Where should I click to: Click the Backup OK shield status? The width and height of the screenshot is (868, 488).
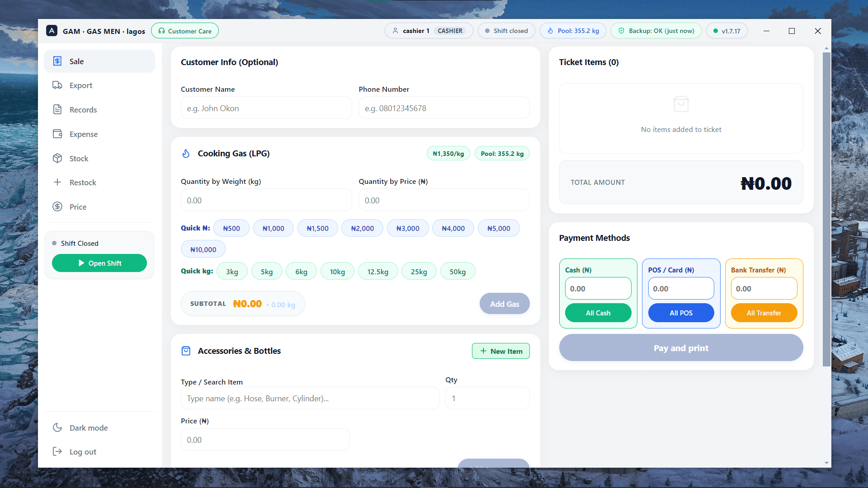[656, 31]
